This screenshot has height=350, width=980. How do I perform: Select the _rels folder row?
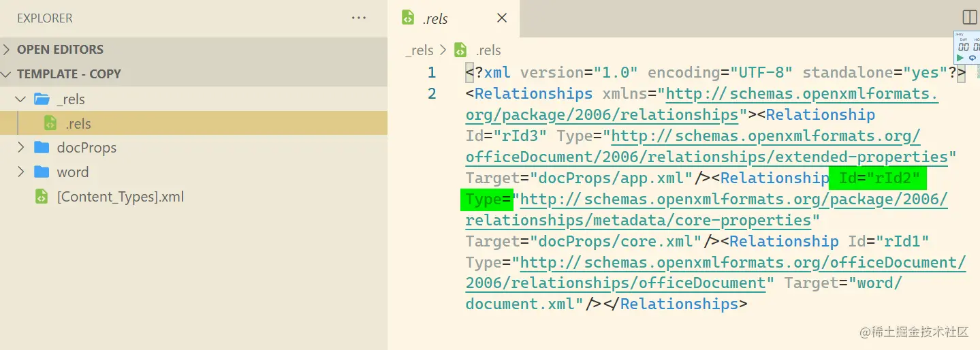pos(193,99)
